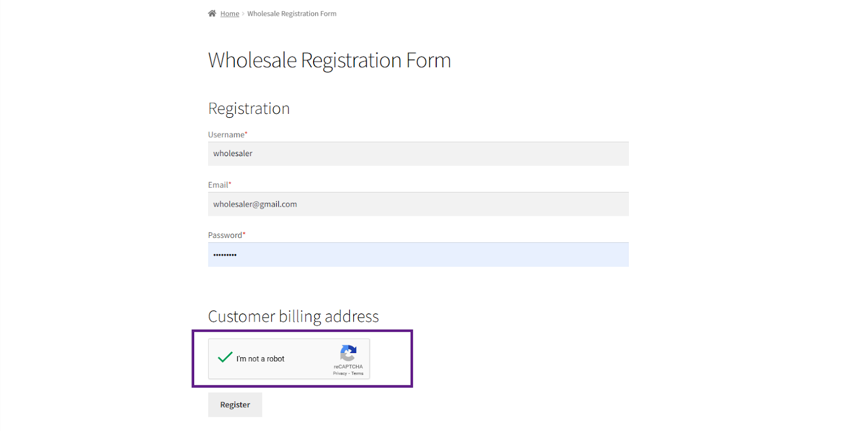Click the reCAPTCHA text below the logo

pyautogui.click(x=348, y=367)
